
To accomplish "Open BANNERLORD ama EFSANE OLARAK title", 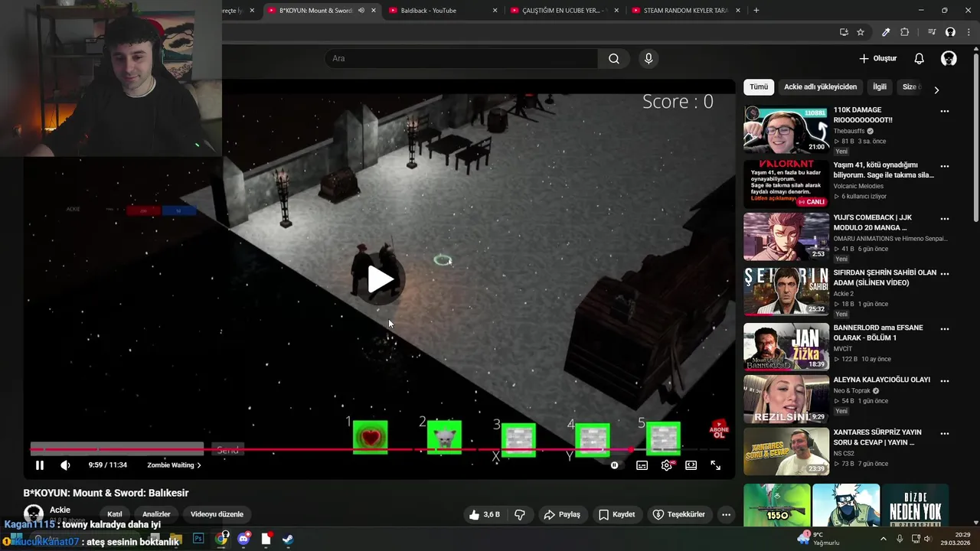I will click(x=878, y=333).
